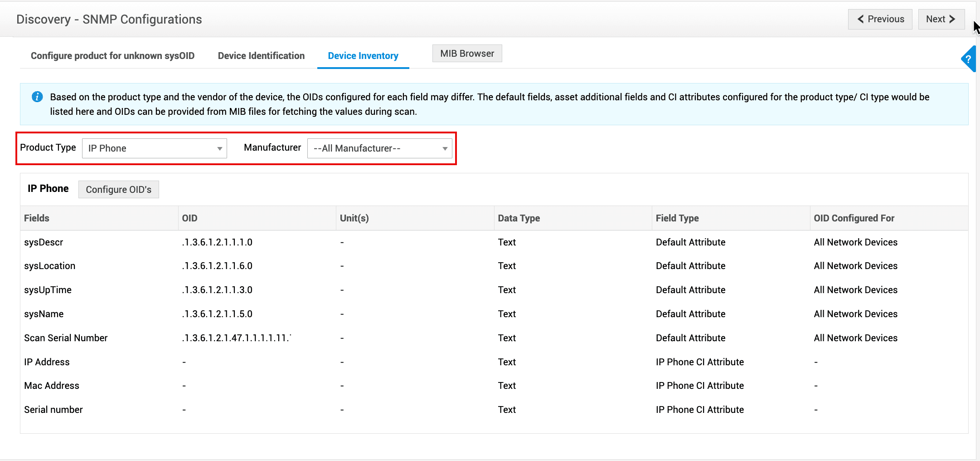Screen dimensions: 980x461
Task: Select the Device Inventory tab
Action: 363,56
